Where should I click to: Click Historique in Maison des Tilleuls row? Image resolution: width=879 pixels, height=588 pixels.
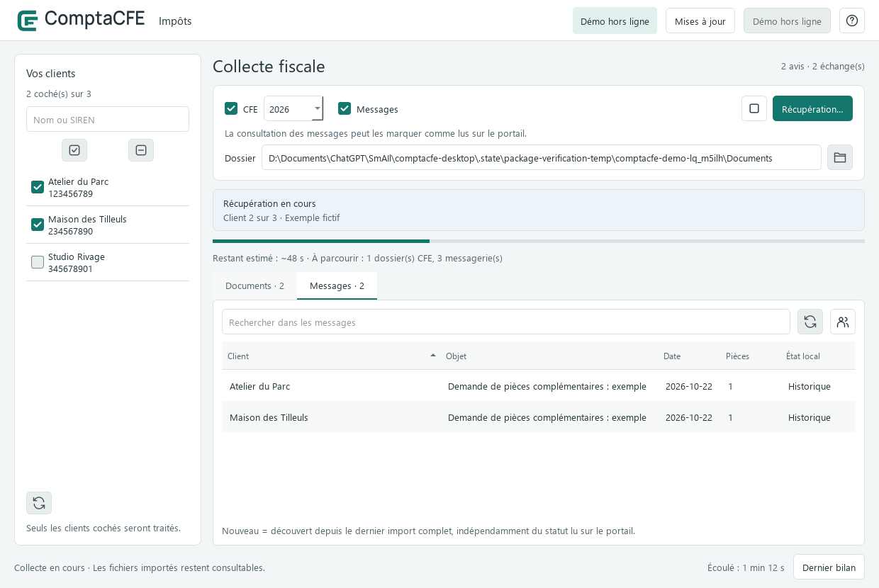[810, 417]
